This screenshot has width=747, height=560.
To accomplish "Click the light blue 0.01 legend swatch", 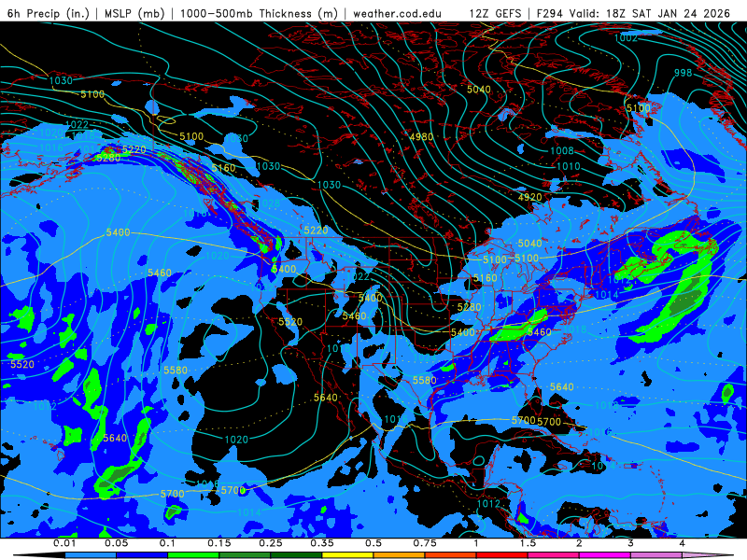I will click(x=91, y=555).
